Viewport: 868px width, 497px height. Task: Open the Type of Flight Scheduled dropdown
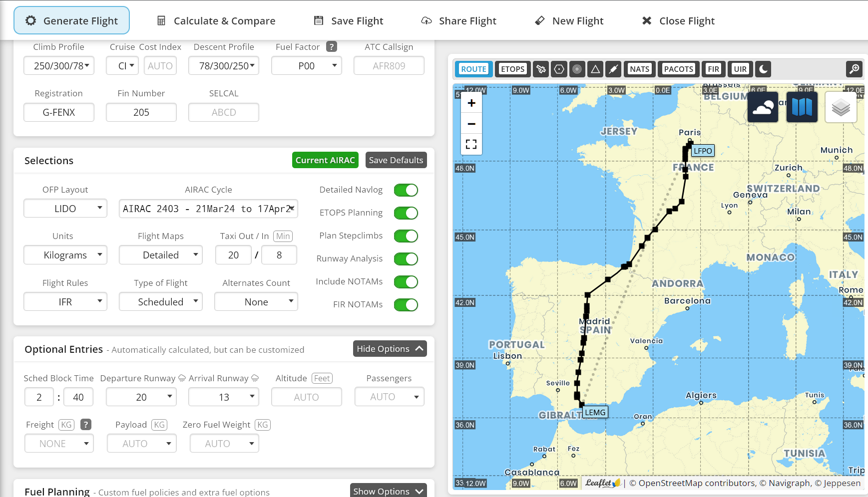click(x=161, y=301)
